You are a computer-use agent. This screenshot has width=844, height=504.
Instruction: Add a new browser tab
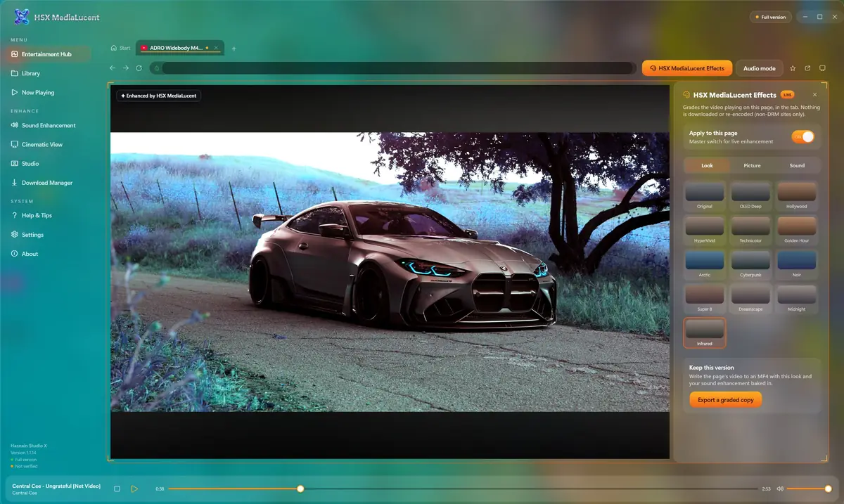pos(234,49)
